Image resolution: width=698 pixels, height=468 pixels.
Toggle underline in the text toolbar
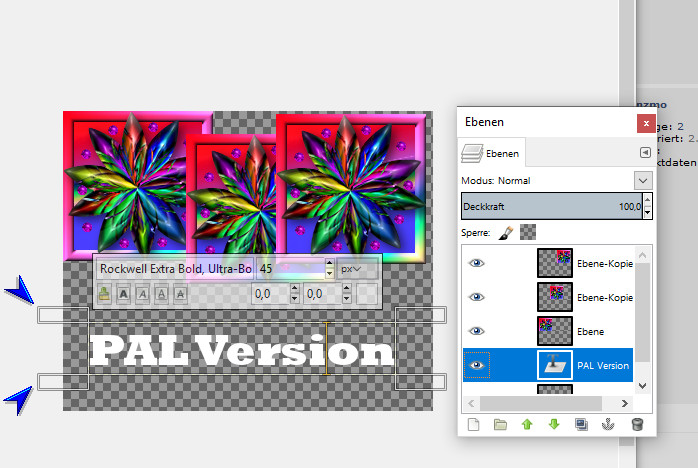[162, 294]
